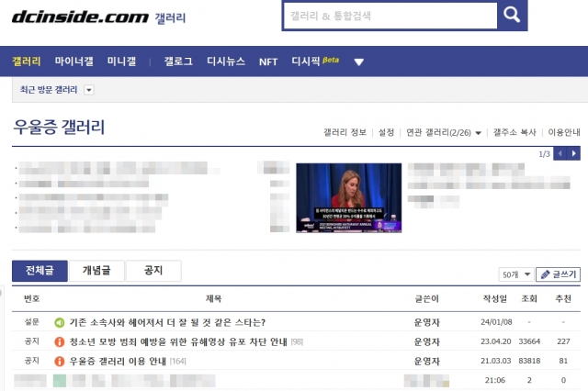Click the magnifier search button
Screen dimensions: 588x391
pos(512,16)
